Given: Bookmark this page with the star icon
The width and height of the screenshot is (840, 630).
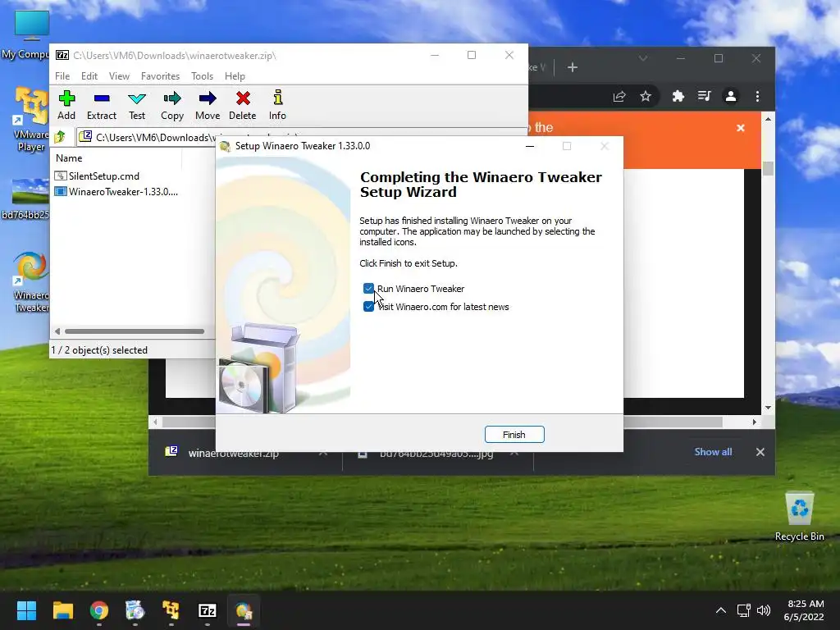Looking at the screenshot, I should (646, 97).
